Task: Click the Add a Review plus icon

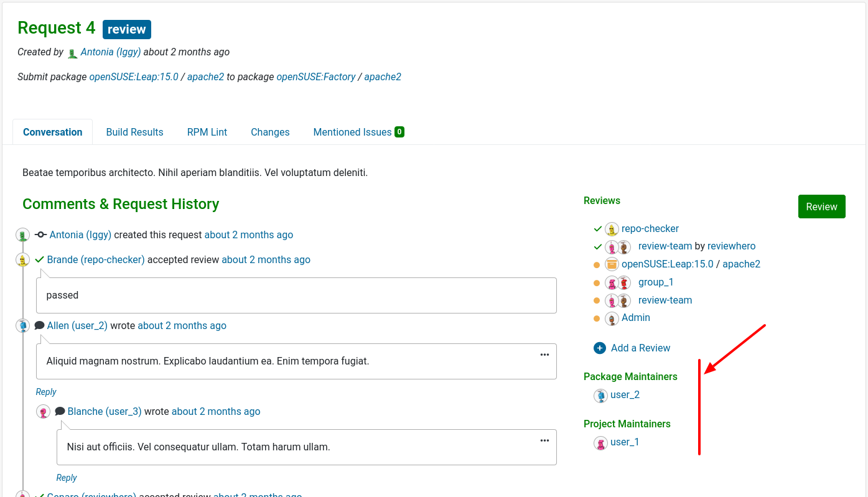Action: (599, 348)
